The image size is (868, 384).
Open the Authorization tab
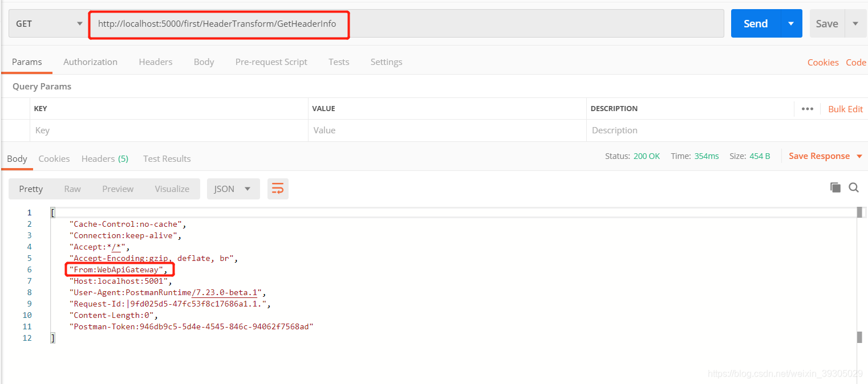click(90, 62)
